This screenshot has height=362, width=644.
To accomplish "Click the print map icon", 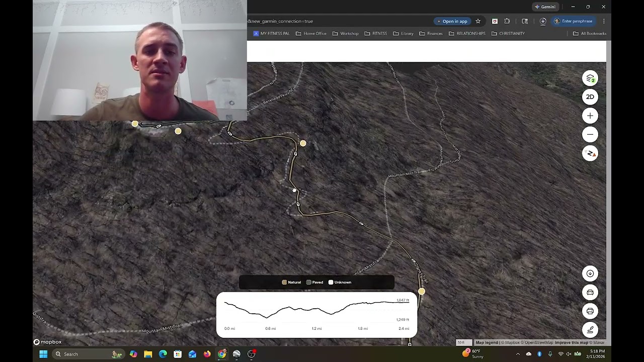I will pyautogui.click(x=590, y=311).
